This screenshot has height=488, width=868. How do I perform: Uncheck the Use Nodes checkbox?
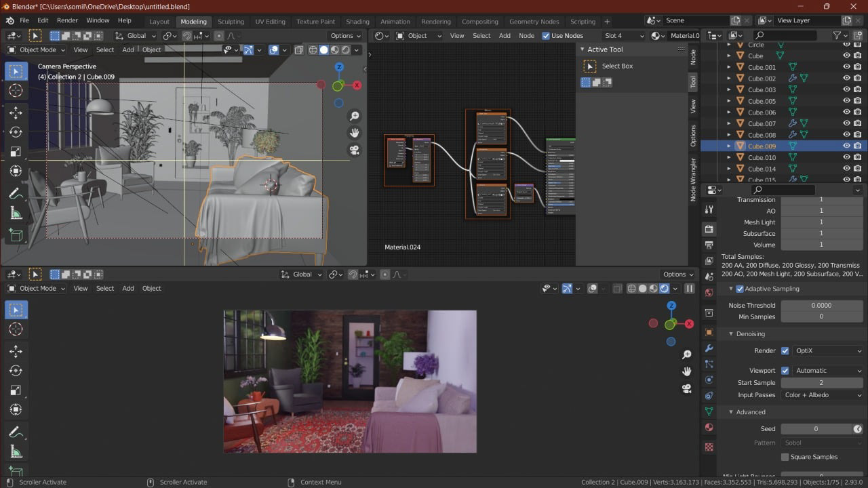[x=546, y=36]
